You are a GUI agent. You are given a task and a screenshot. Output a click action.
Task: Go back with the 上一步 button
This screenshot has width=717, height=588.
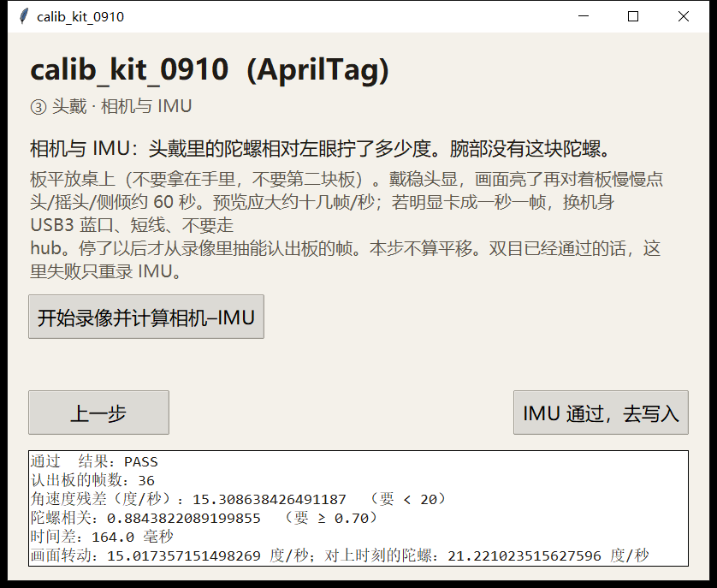click(x=98, y=413)
